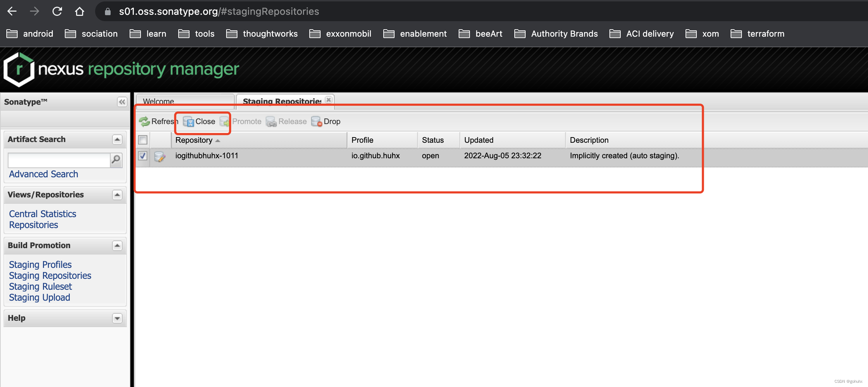The image size is (868, 387).
Task: Uncheck the iogithubhuhx-1011 row checkbox
Action: pos(143,156)
